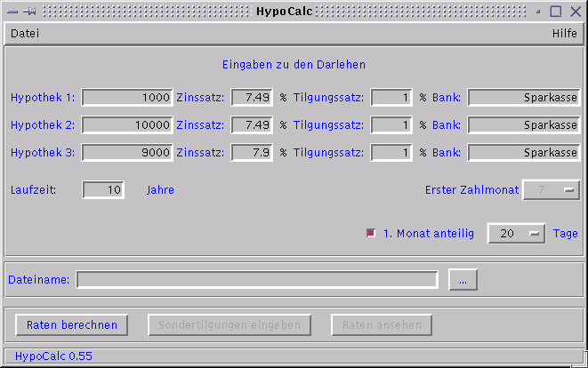Select Zinssatz field of Hypothek 2
This screenshot has height=368, width=588.
point(252,124)
